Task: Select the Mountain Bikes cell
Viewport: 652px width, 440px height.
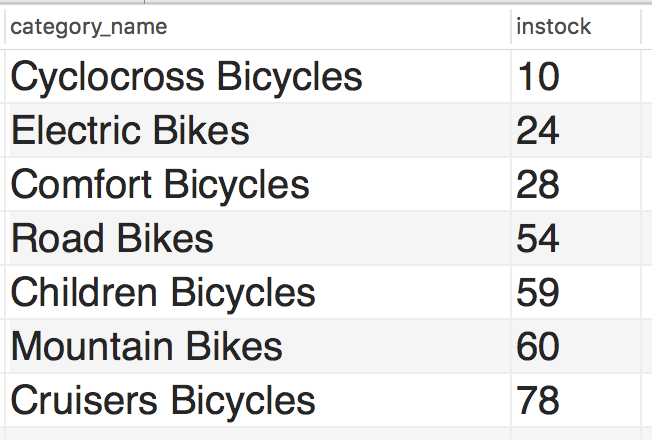Action: 258,346
